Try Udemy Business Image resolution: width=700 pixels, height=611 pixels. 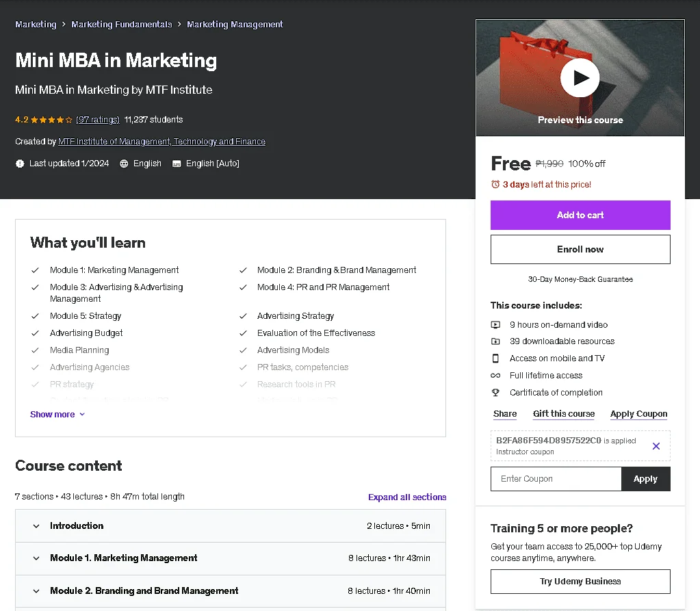pos(580,582)
